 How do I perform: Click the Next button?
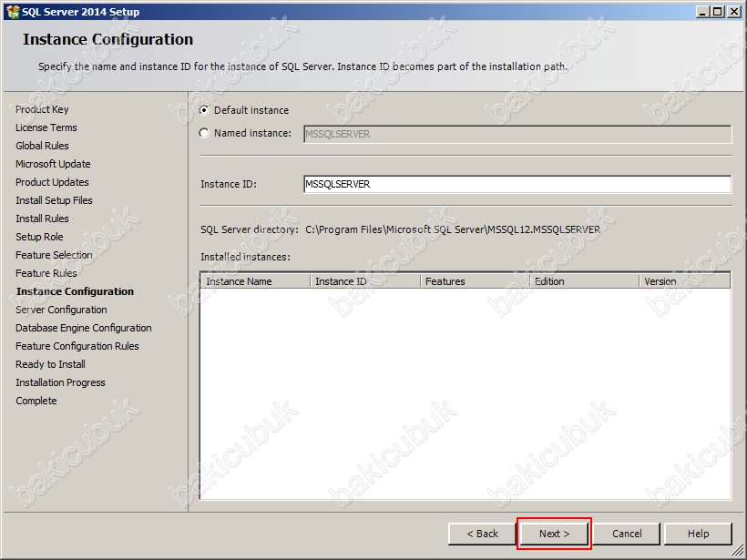pos(554,534)
